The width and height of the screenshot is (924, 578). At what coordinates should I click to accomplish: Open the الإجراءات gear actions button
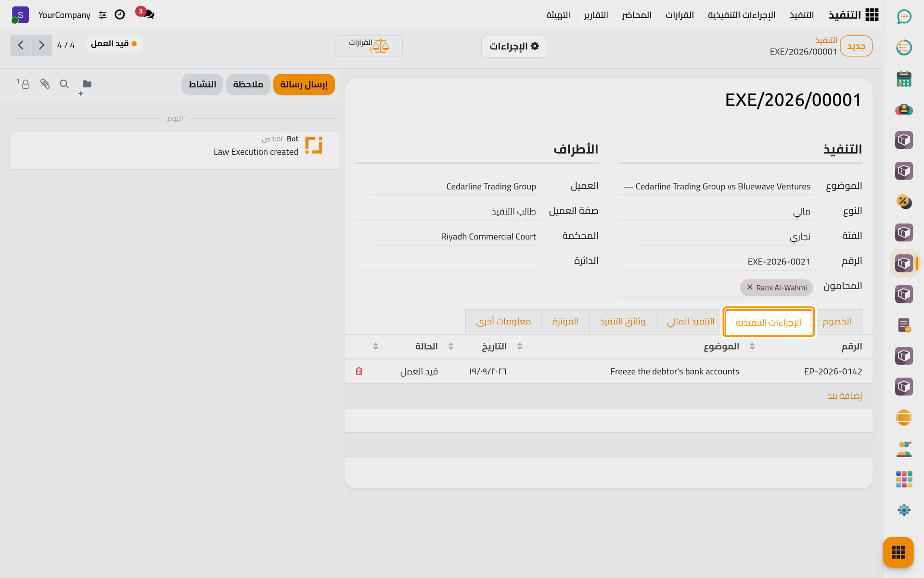(514, 46)
